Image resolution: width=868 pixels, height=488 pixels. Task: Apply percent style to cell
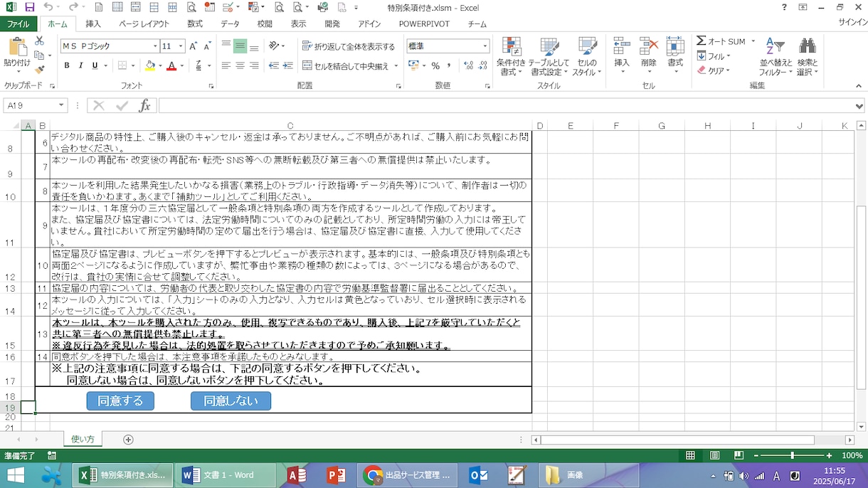[435, 65]
